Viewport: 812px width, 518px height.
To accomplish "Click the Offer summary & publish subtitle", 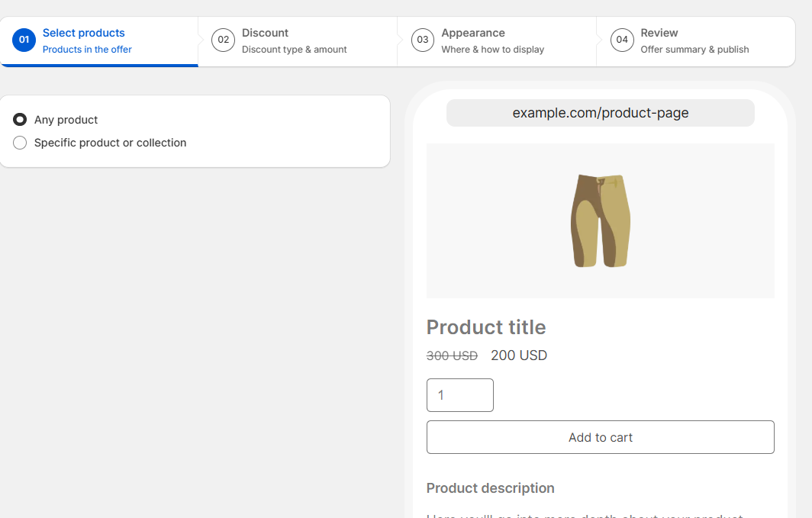I will pos(694,50).
